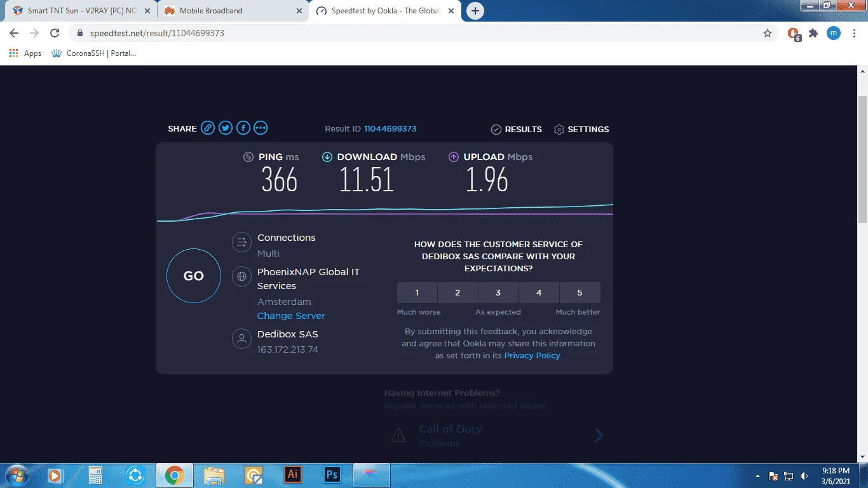Screen dimensions: 868x488
Task: Bookmark this page with the star icon
Action: point(768,33)
